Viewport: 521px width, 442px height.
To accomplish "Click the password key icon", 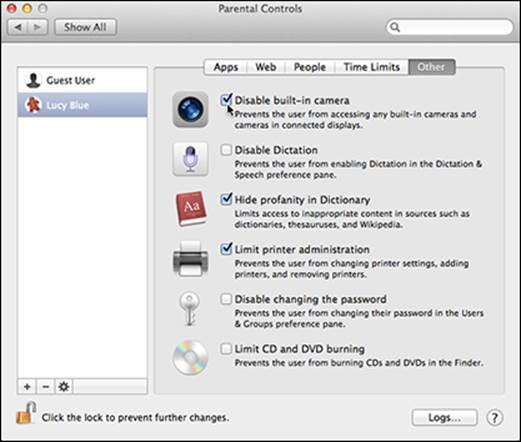I will [x=189, y=309].
